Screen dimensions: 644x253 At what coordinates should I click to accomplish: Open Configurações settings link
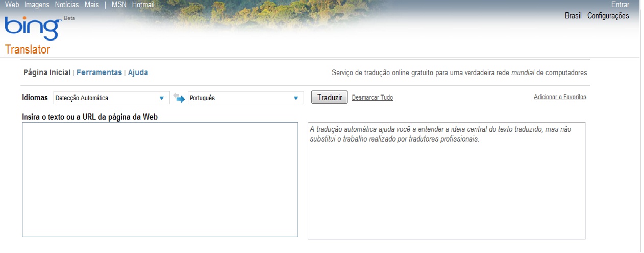click(608, 16)
